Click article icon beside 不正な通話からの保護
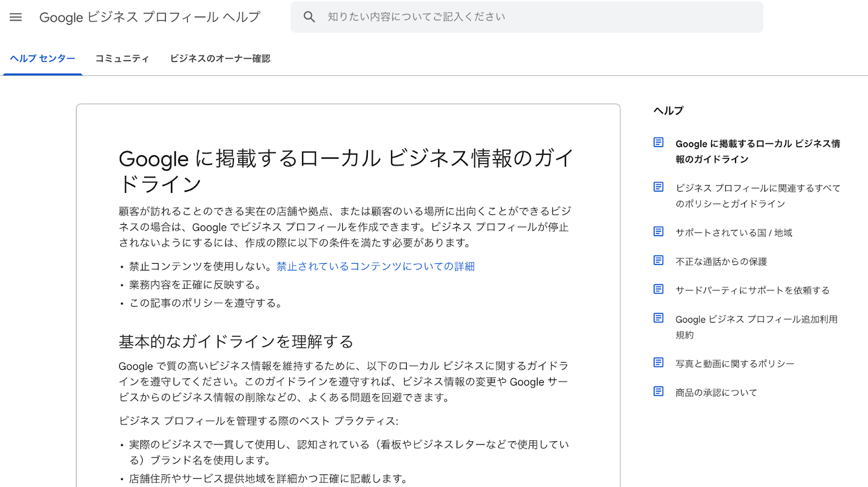This screenshot has height=487, width=868. [659, 261]
